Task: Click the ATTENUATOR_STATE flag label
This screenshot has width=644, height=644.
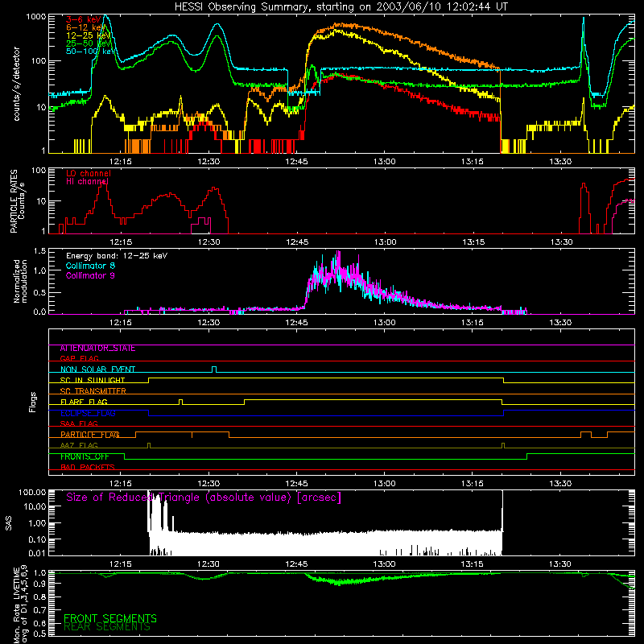Action: 97,349
